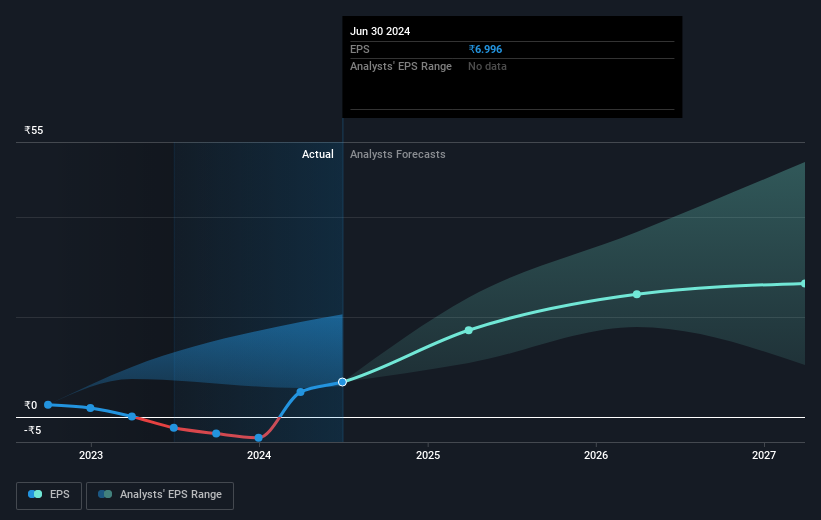The image size is (821, 520).
Task: Toggle the Analysts' EPS Range legend
Action: click(x=160, y=495)
